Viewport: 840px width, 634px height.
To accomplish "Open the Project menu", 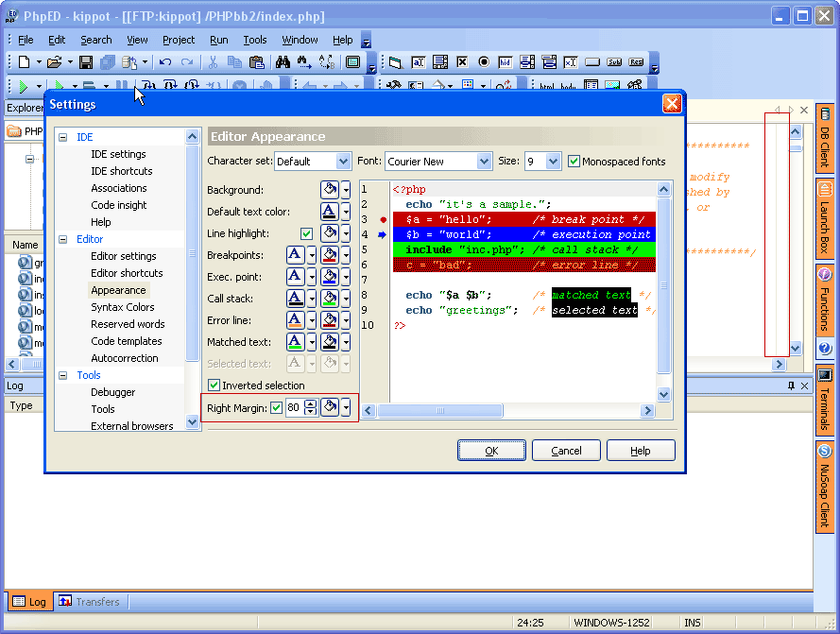I will [179, 41].
